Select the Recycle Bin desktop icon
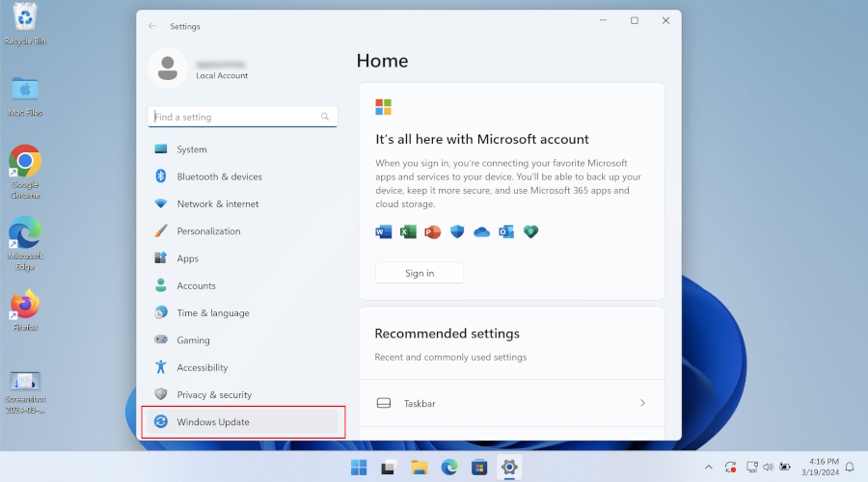The height and width of the screenshot is (482, 868). point(25,24)
